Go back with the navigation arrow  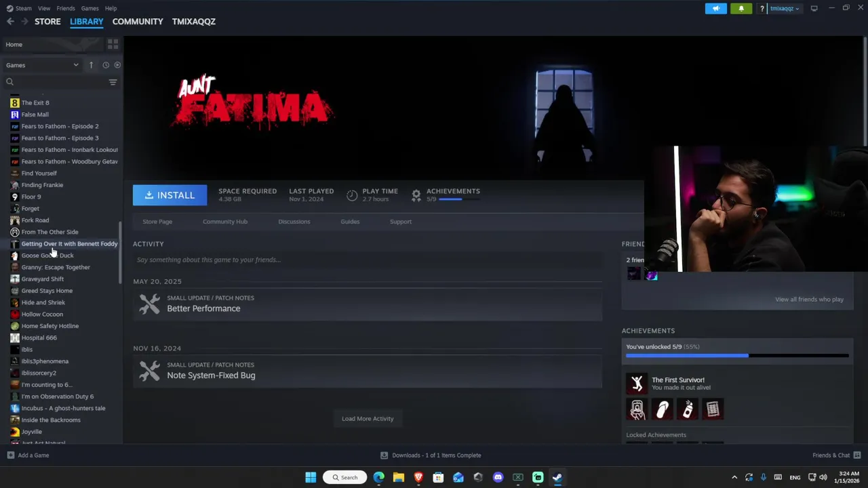coord(10,22)
